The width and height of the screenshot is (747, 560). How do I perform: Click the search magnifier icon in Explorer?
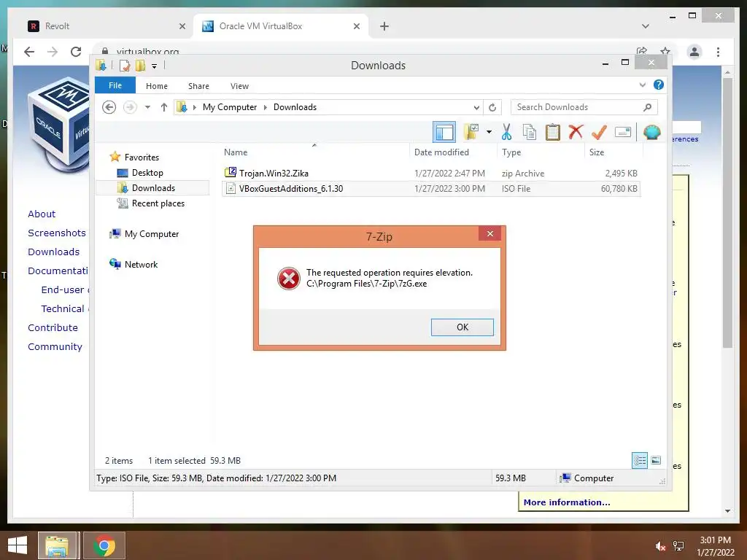647,107
